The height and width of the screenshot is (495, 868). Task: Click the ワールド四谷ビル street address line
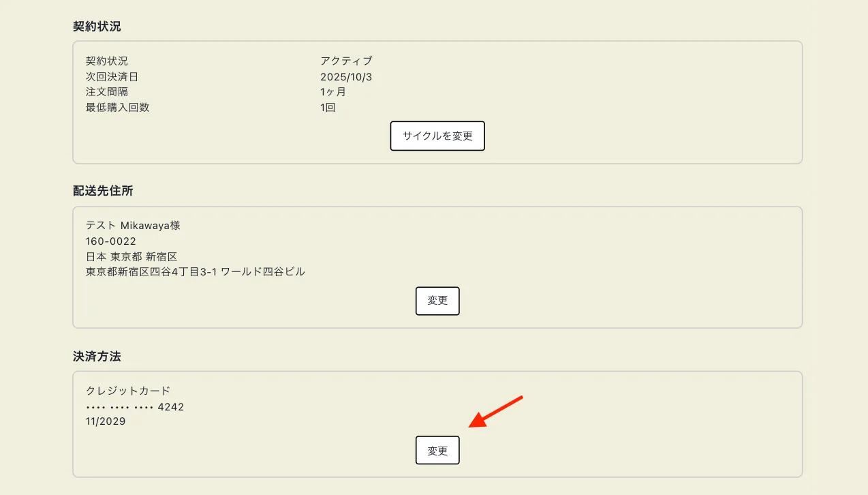point(196,271)
